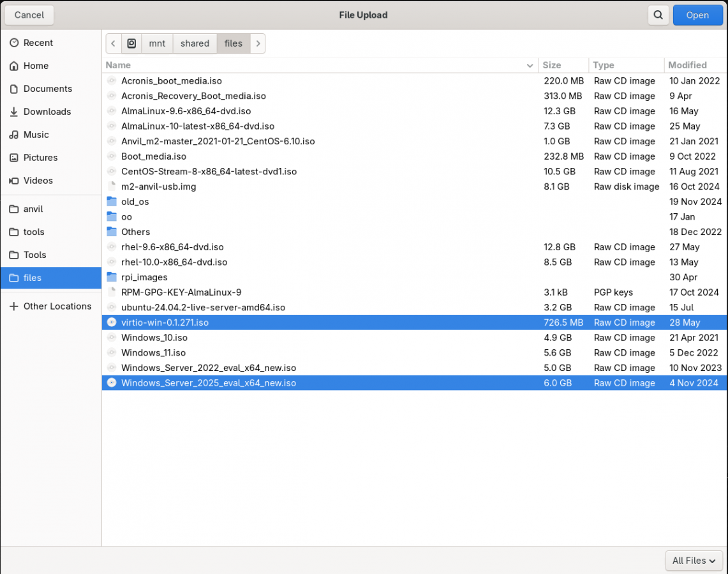Click the forward arrow in path bar
The image size is (728, 574).
tap(258, 43)
